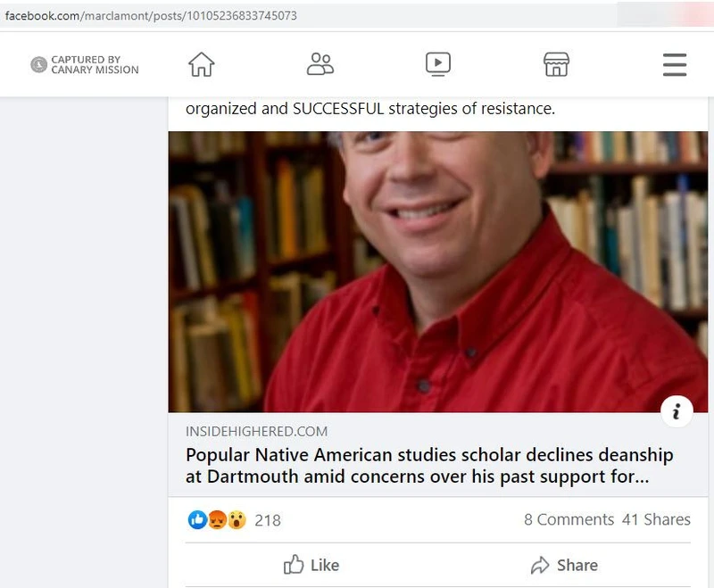Click the angry face reaction emoji
Viewport: 714px width, 588px height.
point(217,519)
